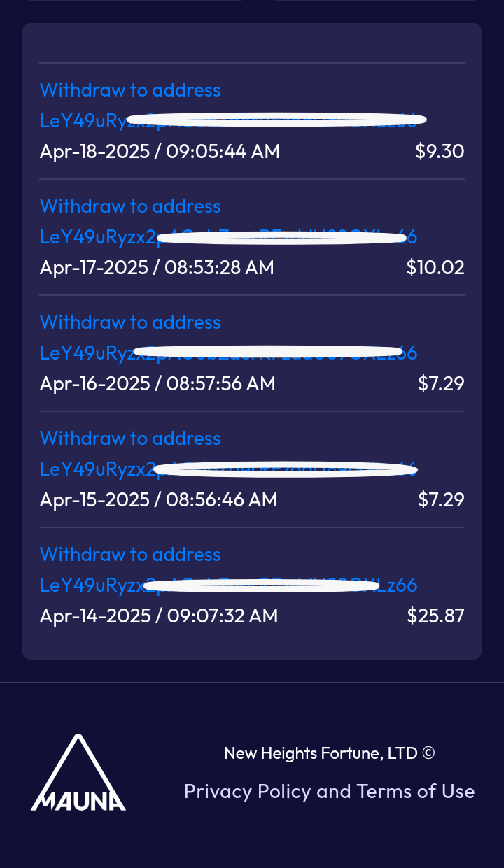Click the Apr-15-2025 / 08:56:46 AM timestamp
Image resolution: width=504 pixels, height=868 pixels.
158,500
